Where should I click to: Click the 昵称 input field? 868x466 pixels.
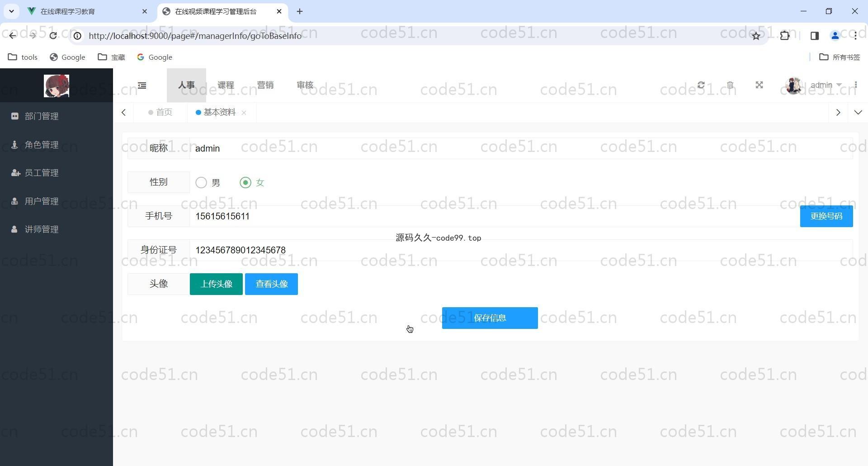(520, 148)
